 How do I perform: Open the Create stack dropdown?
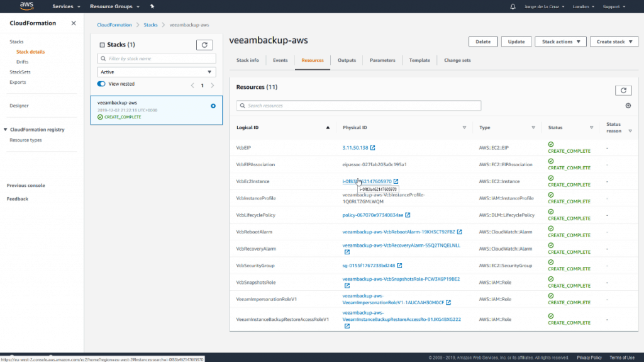coord(614,42)
